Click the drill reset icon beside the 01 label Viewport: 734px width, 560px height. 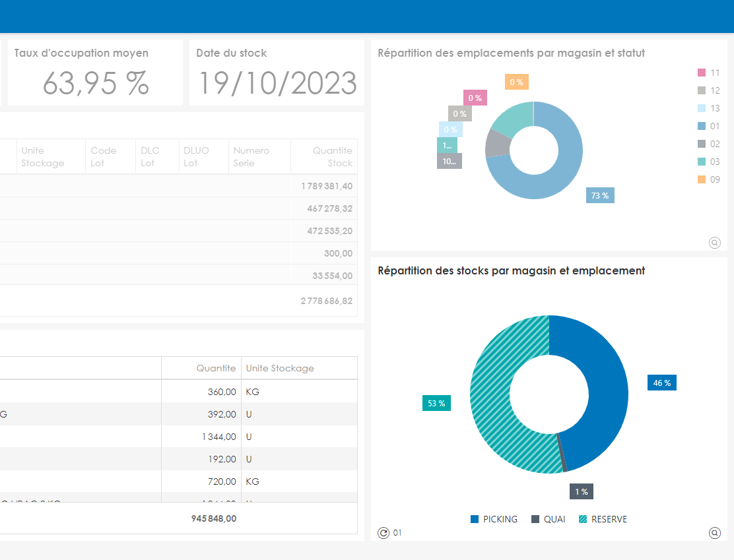384,532
